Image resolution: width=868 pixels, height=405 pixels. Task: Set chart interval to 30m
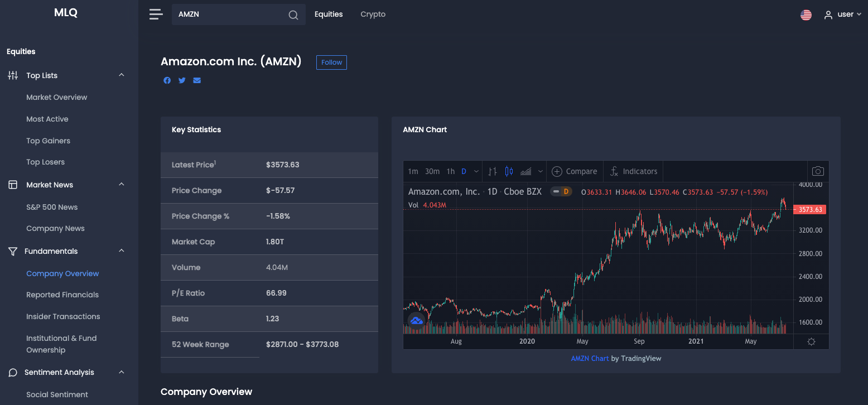pyautogui.click(x=432, y=171)
